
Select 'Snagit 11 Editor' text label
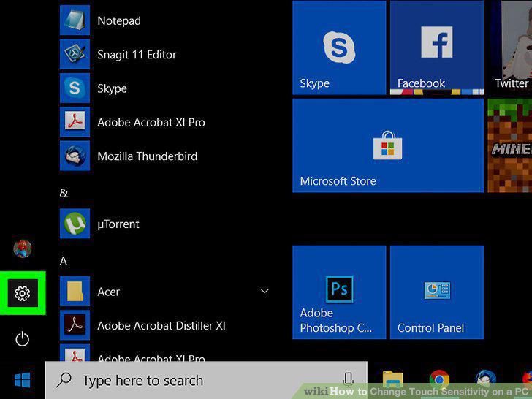(137, 55)
